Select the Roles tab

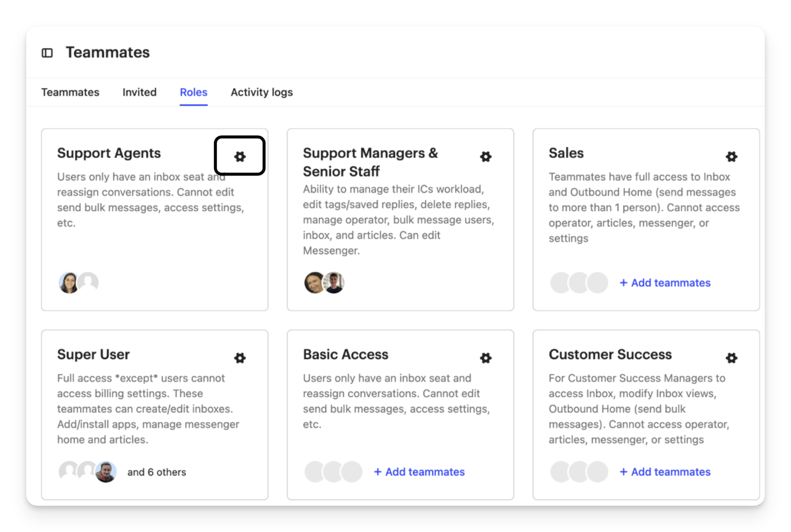coord(194,92)
